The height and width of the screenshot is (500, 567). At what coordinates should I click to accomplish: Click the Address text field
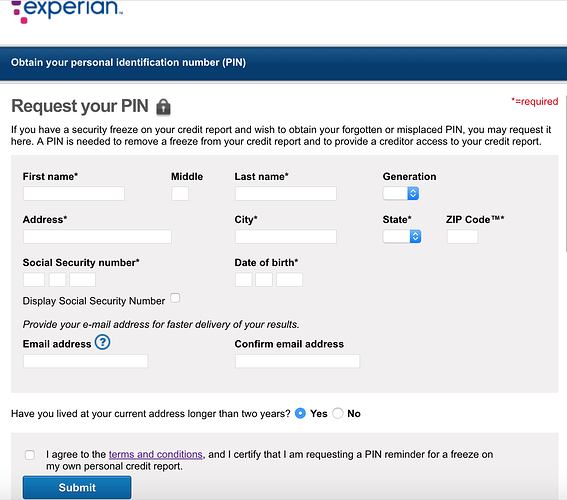click(x=97, y=236)
